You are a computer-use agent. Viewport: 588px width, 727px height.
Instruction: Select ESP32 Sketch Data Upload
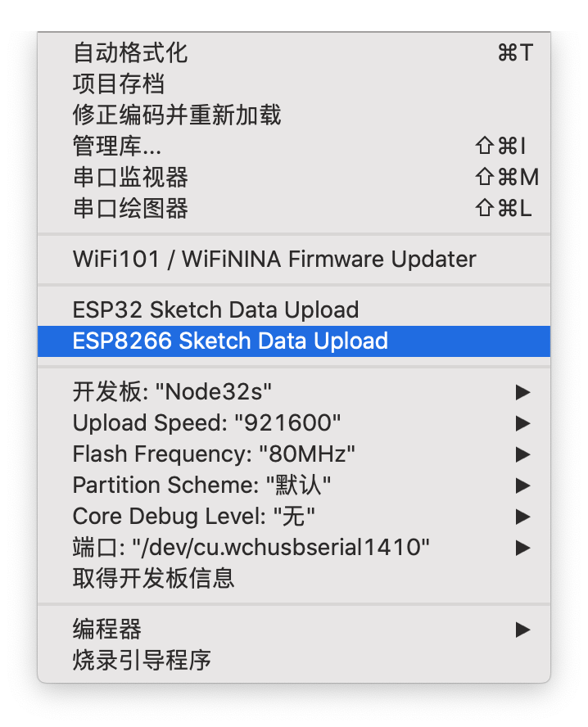(293, 309)
